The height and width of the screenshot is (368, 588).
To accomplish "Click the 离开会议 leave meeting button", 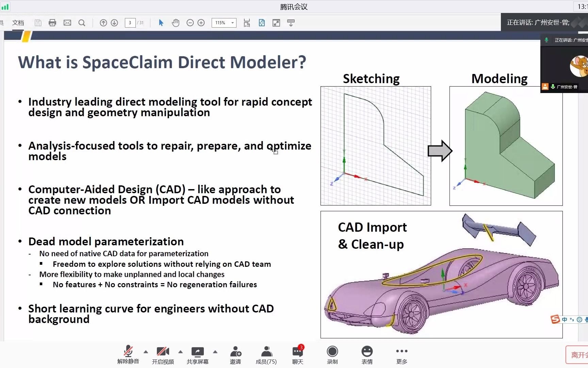I will click(x=578, y=354).
